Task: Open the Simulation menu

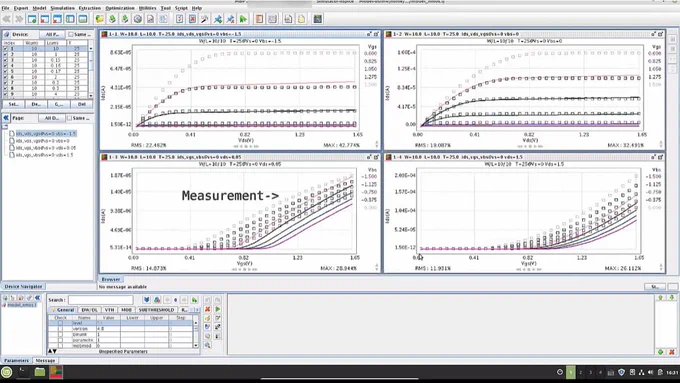Action: tap(62, 8)
